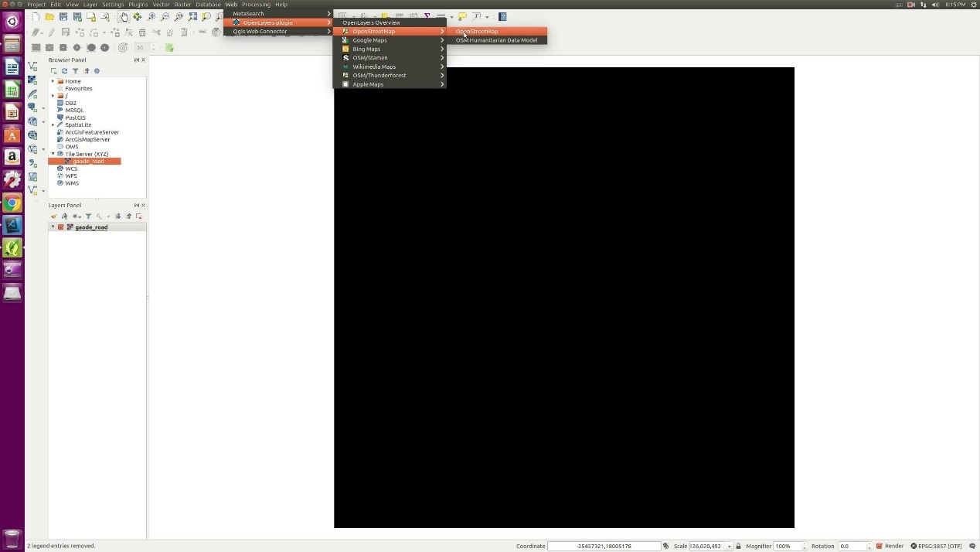Click the Open Project folder icon
The width and height of the screenshot is (980, 552).
[x=49, y=17]
